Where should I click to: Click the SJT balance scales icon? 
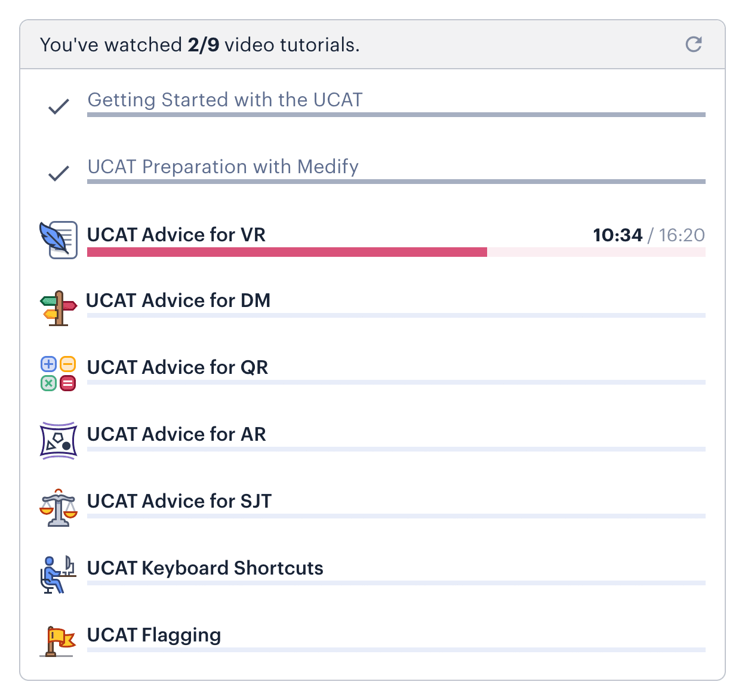coord(59,508)
